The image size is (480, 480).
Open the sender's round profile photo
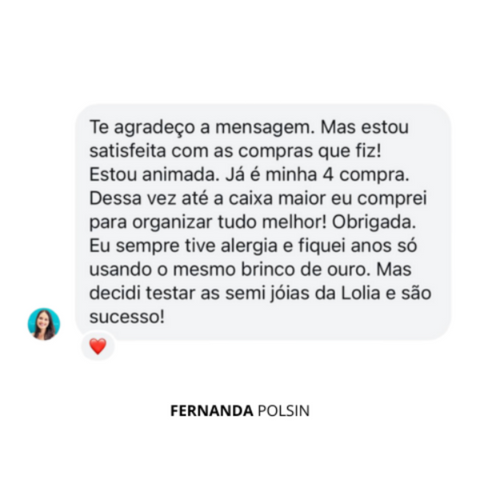[44, 324]
